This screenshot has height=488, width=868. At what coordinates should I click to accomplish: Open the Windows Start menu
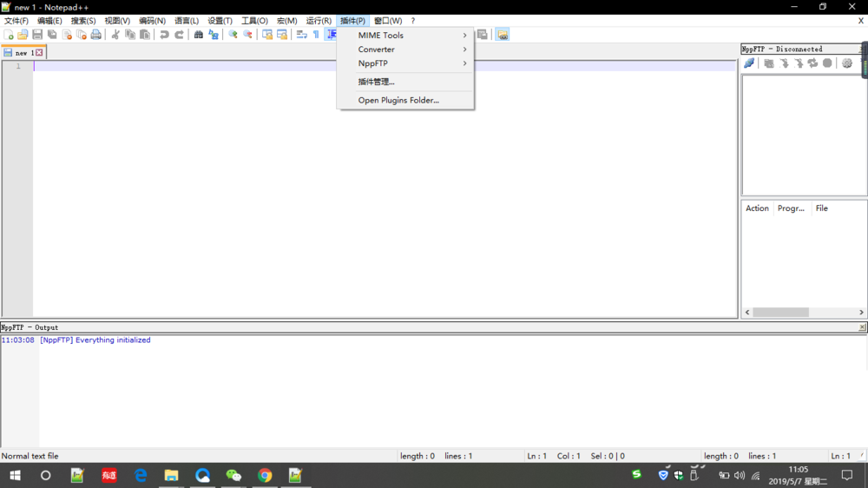click(x=15, y=475)
